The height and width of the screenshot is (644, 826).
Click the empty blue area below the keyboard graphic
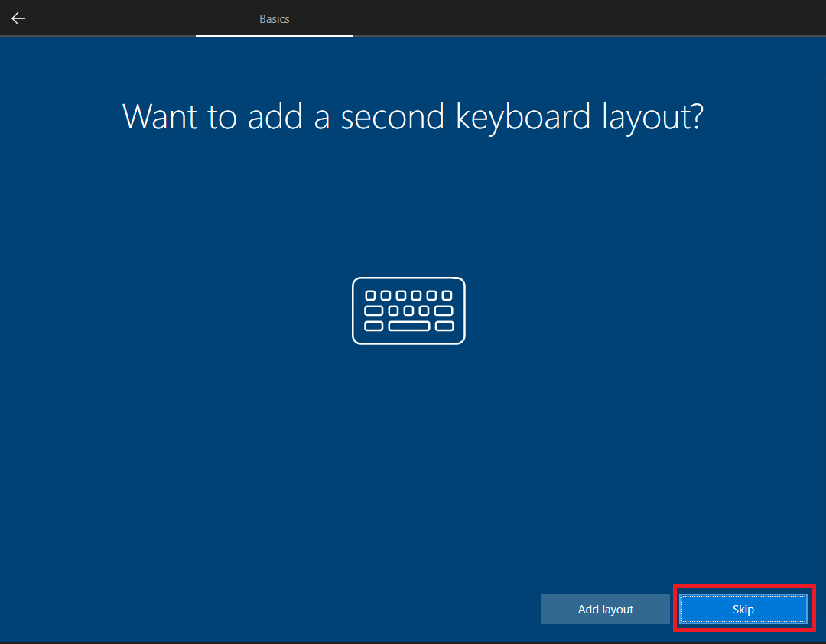[408, 459]
